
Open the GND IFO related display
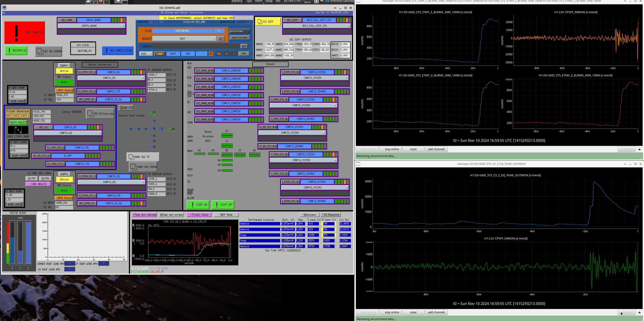126,108
